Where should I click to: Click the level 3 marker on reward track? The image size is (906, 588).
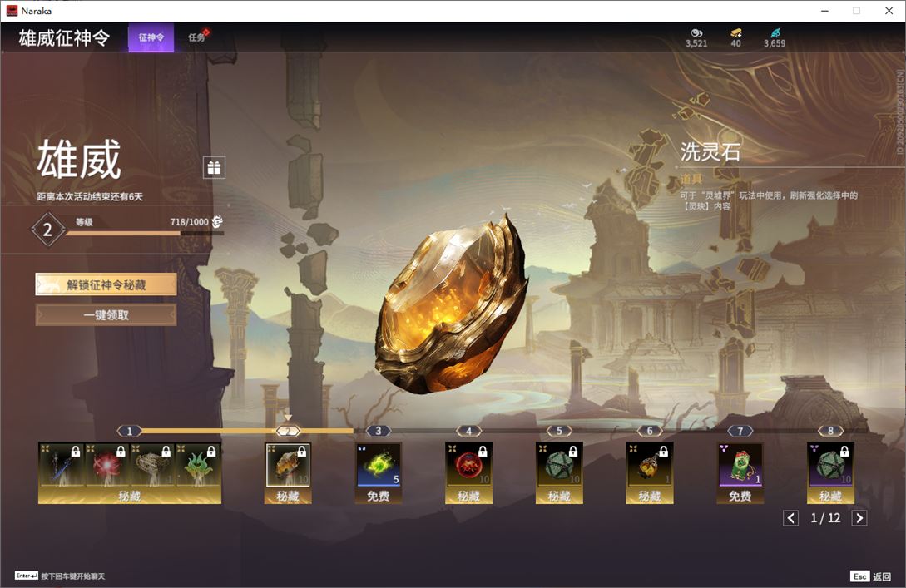[x=379, y=431]
